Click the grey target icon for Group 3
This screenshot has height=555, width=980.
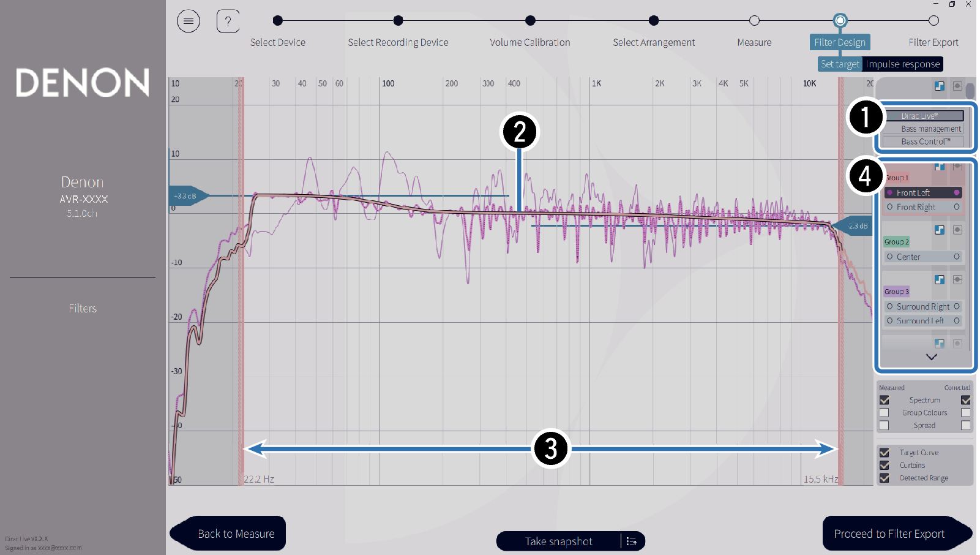coord(957,279)
